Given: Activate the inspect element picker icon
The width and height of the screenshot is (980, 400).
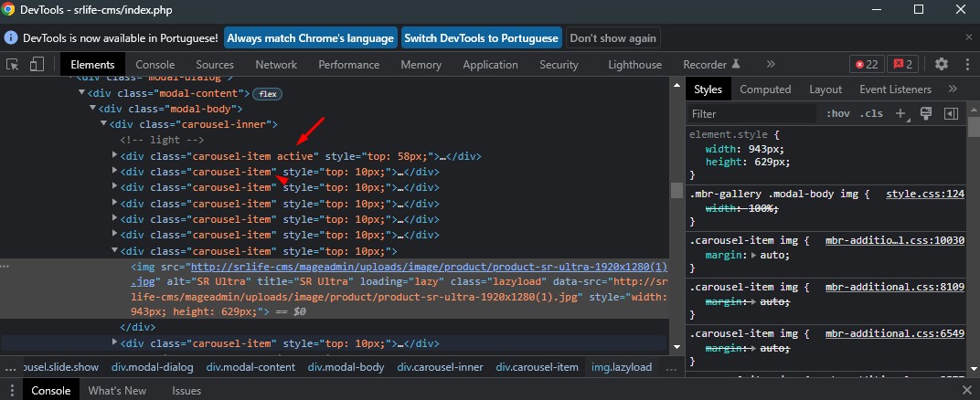Looking at the screenshot, I should [x=13, y=64].
